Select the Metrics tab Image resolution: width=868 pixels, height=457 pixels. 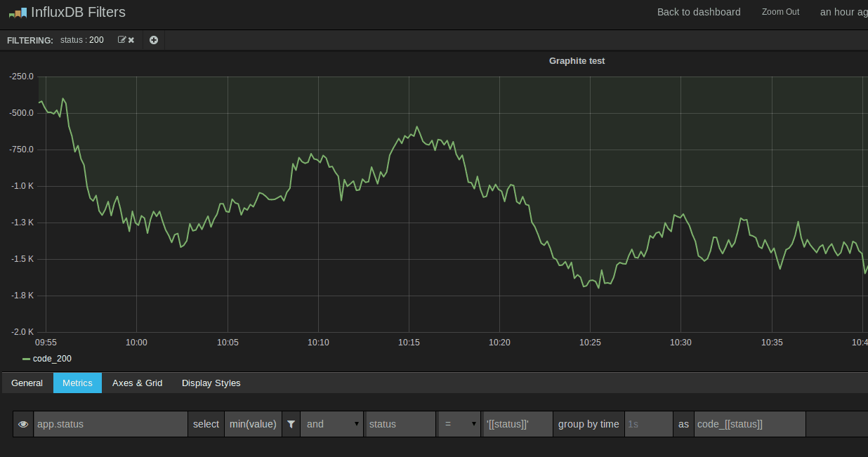pyautogui.click(x=77, y=383)
